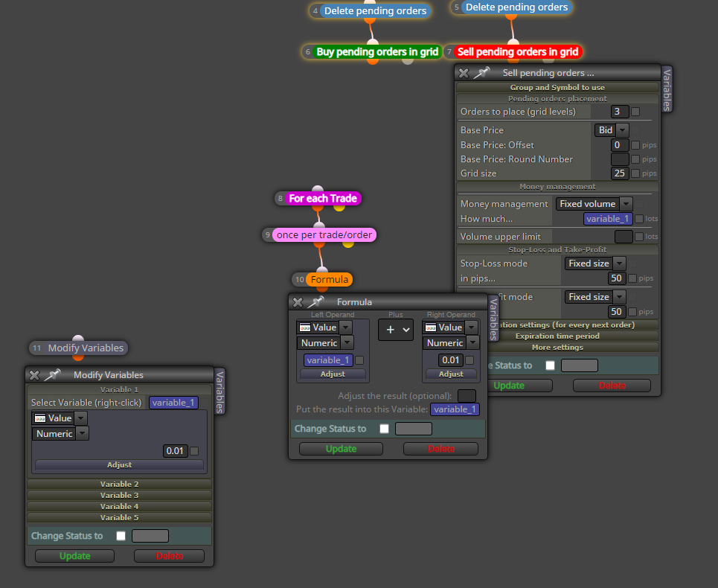This screenshot has height=588, width=718.
Task: Select the Modify Variables block number 11
Action: 86,348
